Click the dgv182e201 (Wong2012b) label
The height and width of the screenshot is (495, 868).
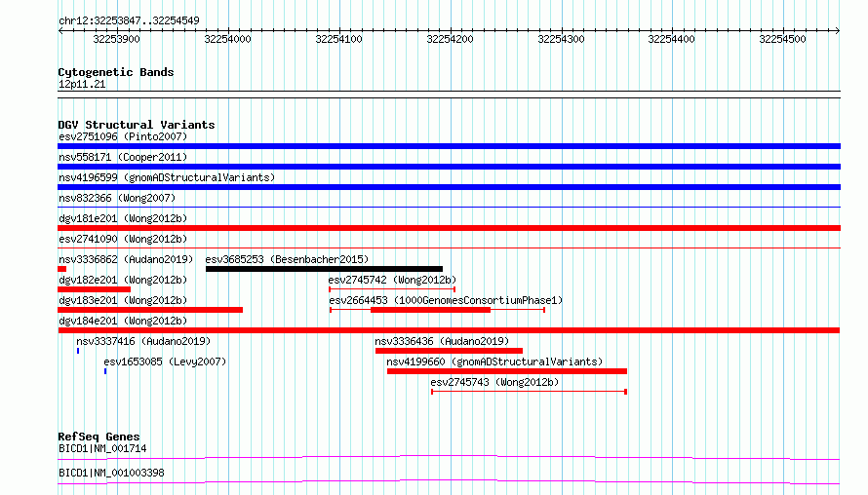123,280
